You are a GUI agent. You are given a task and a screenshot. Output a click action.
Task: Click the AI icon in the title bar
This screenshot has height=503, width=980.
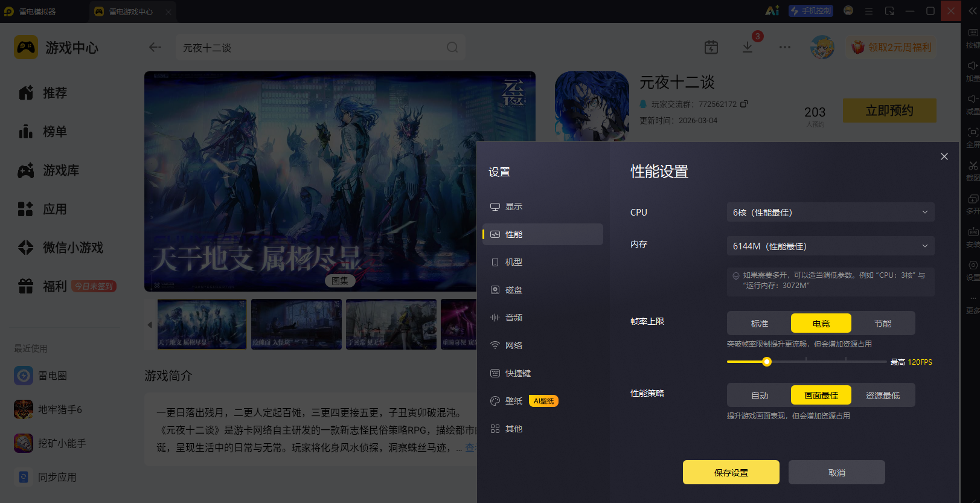[x=772, y=11]
